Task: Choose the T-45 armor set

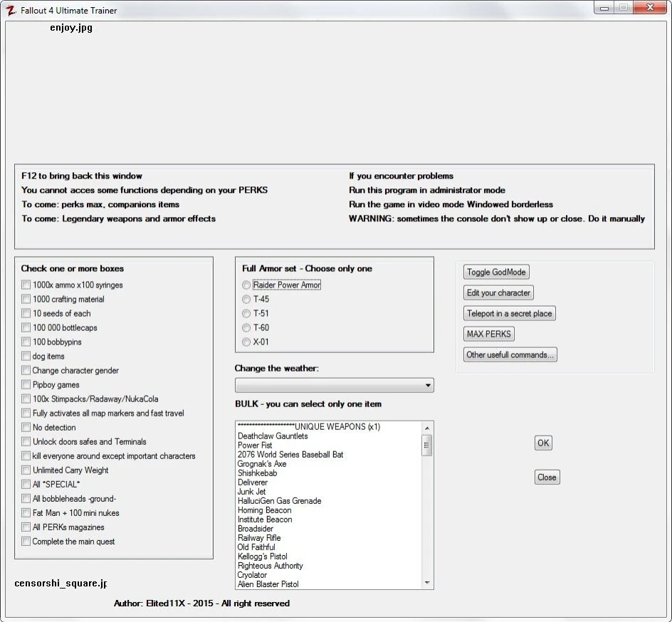Action: click(246, 299)
